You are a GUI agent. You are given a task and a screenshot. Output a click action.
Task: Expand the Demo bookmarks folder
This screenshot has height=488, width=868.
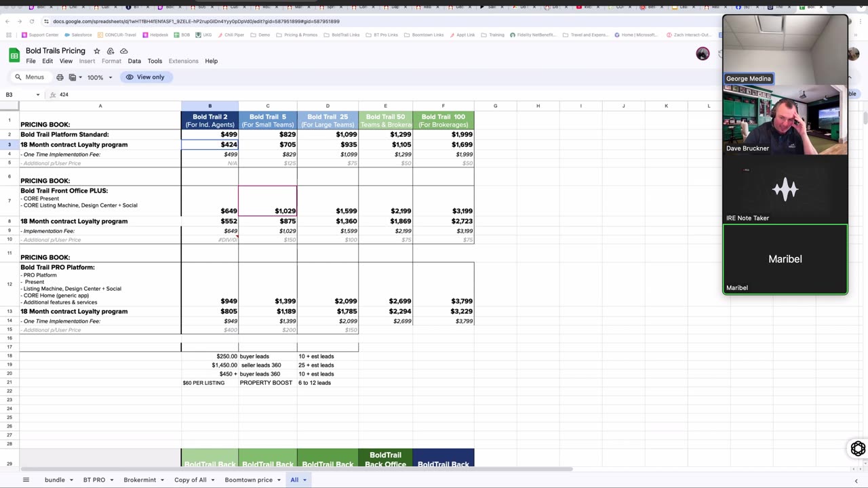click(260, 35)
